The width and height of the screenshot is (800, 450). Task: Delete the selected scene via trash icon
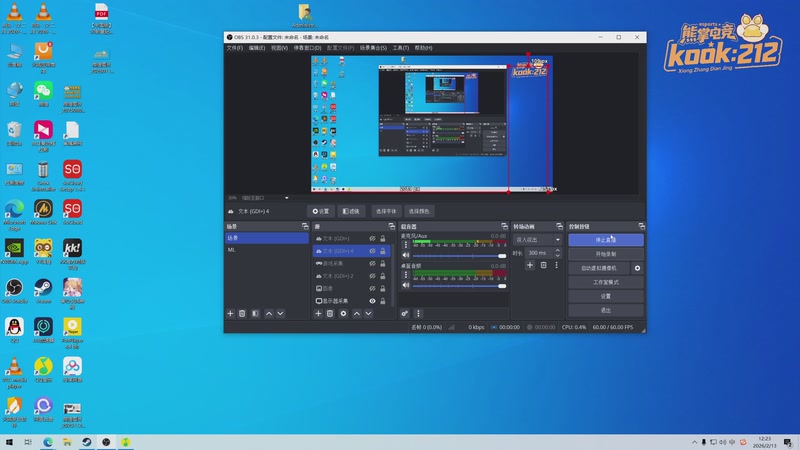tap(242, 313)
